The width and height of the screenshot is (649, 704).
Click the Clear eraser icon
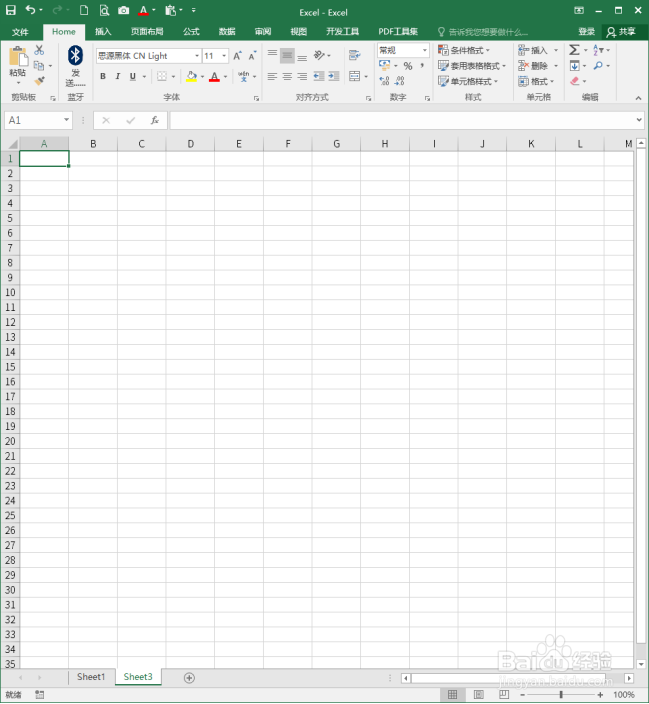point(574,81)
